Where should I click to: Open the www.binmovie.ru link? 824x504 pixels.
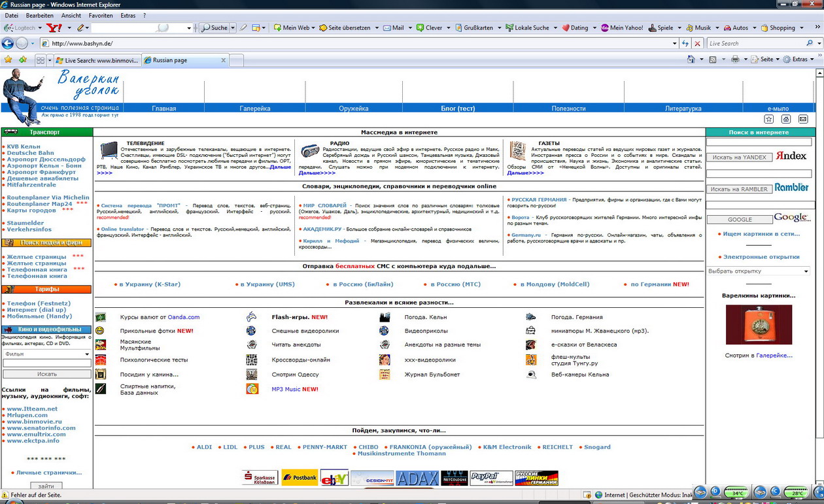(34, 422)
